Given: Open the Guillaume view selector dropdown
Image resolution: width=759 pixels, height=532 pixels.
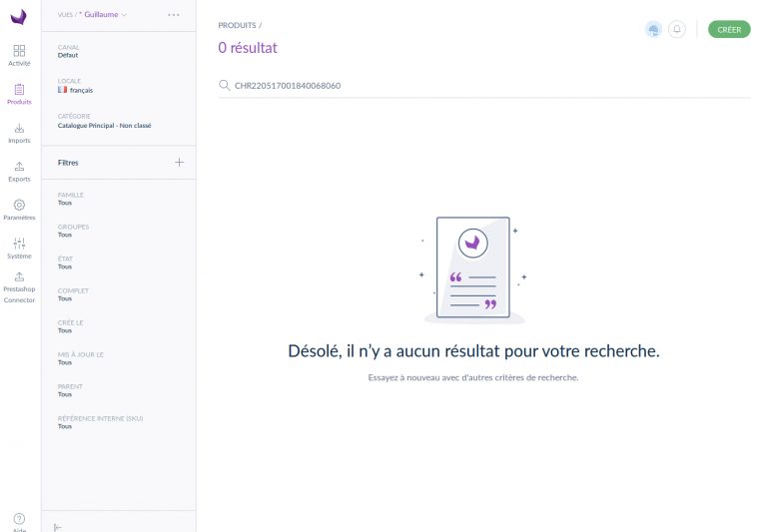Looking at the screenshot, I should pyautogui.click(x=103, y=15).
